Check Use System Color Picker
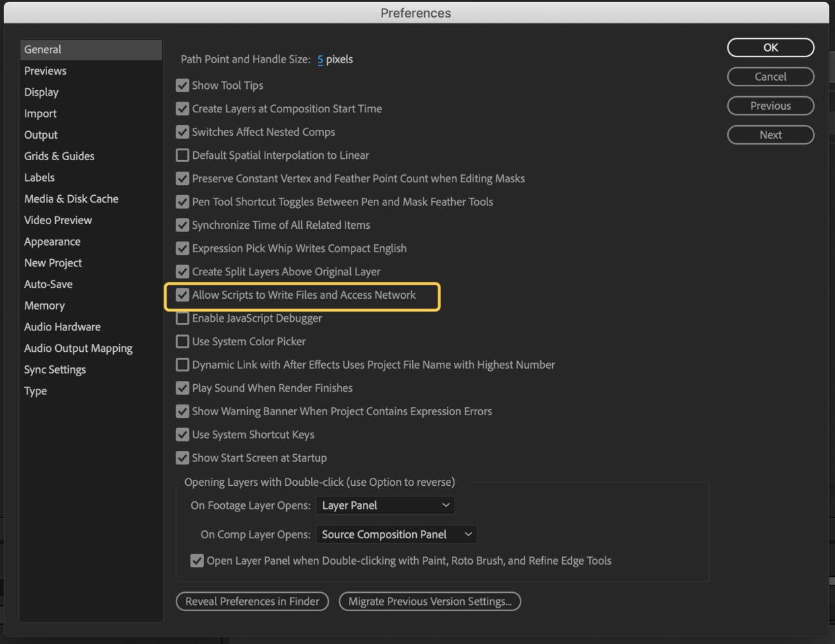 [182, 341]
